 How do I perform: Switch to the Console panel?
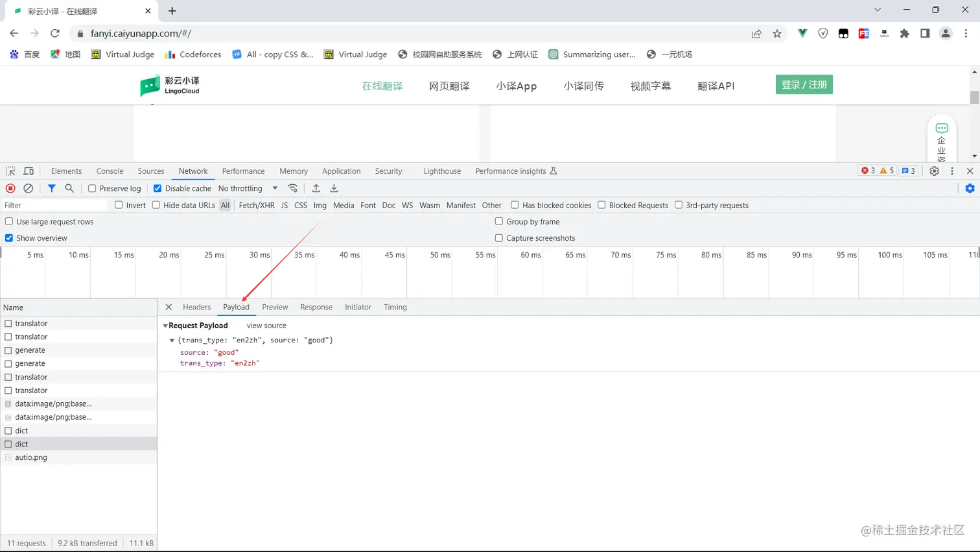click(x=110, y=171)
